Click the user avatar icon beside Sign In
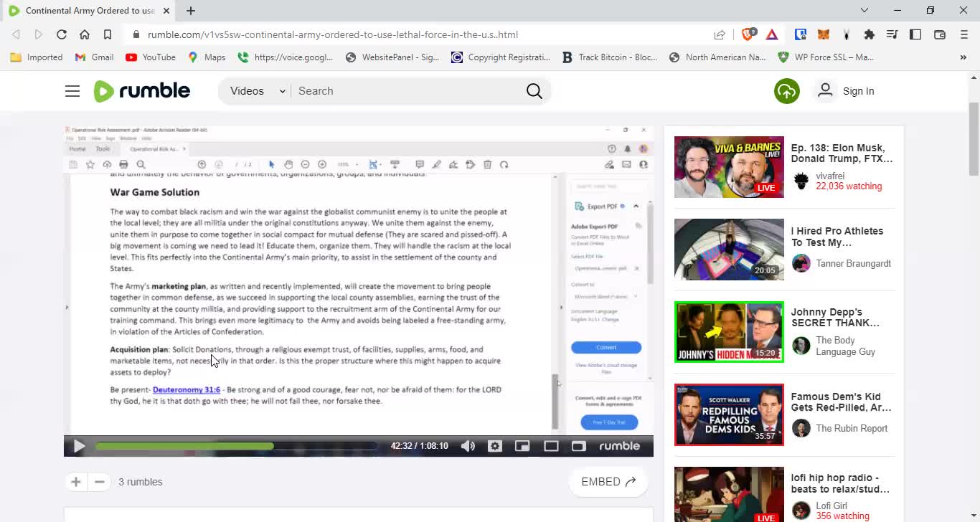Screen dimensions: 980x522 tap(825, 90)
